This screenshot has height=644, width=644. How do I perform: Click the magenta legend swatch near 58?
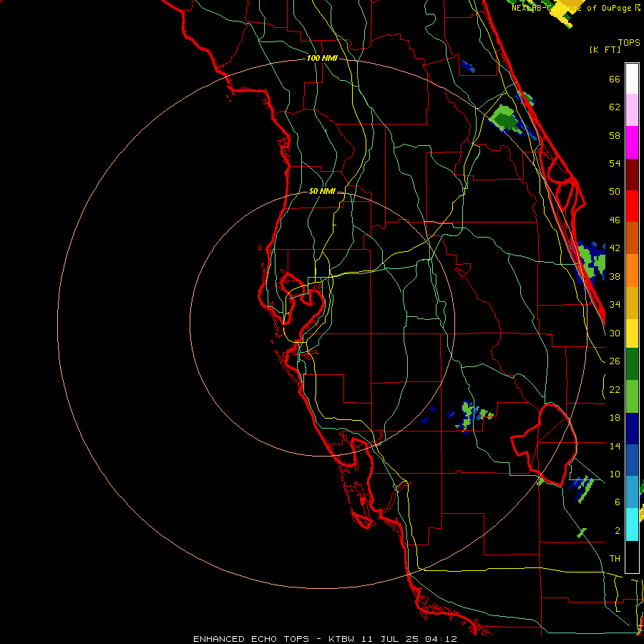click(x=632, y=142)
